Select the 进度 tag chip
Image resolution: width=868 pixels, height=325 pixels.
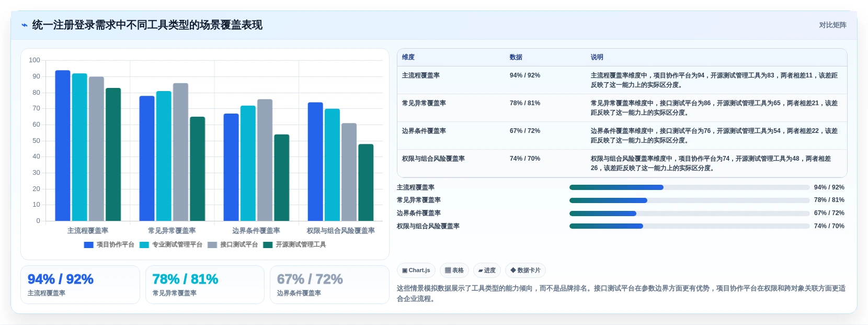(487, 270)
